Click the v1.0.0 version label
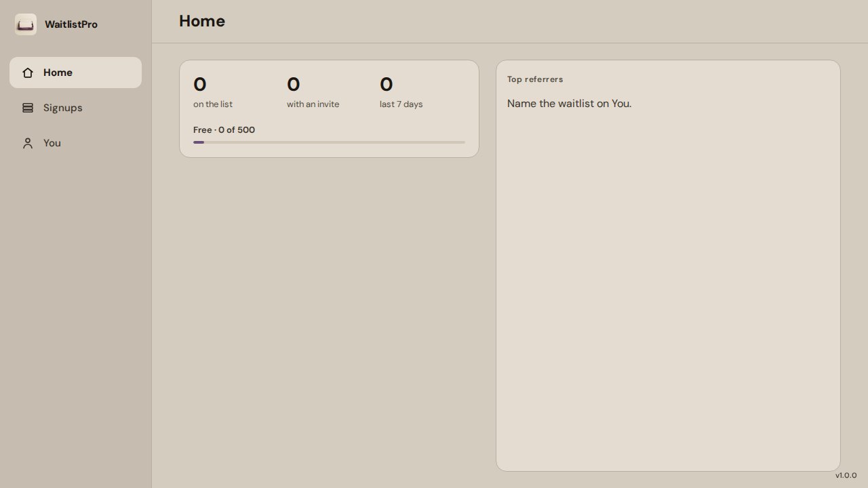This screenshot has width=868, height=488. (846, 476)
